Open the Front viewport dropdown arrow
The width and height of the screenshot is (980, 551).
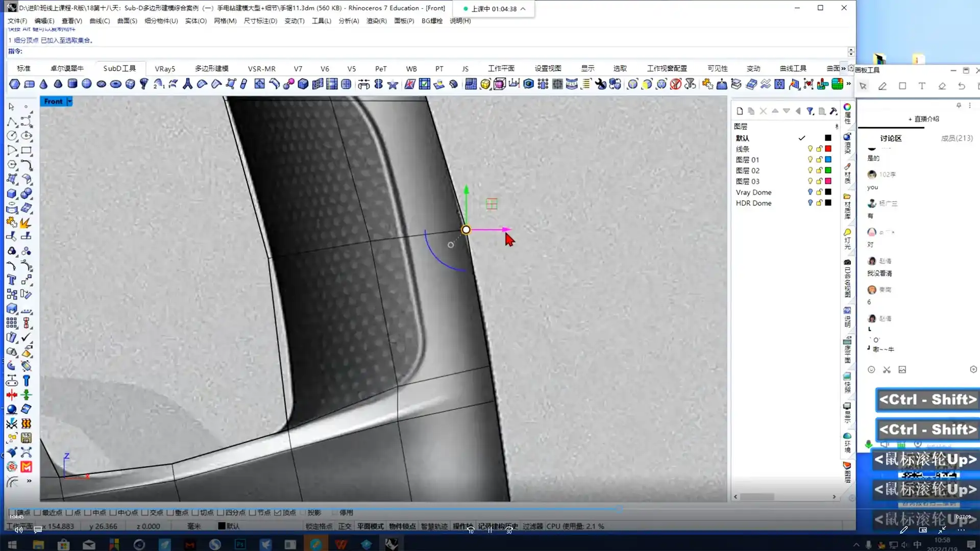pyautogui.click(x=69, y=102)
